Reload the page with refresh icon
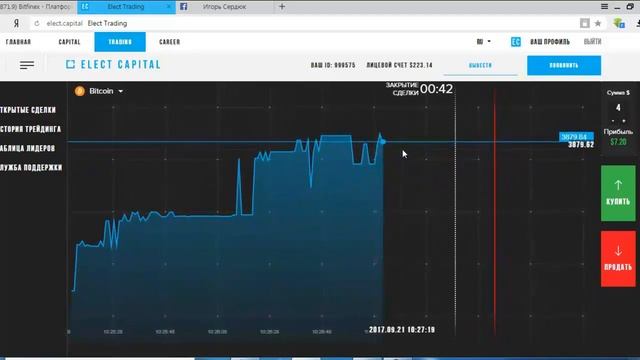Screen dimensions: 640x360 tap(37, 23)
